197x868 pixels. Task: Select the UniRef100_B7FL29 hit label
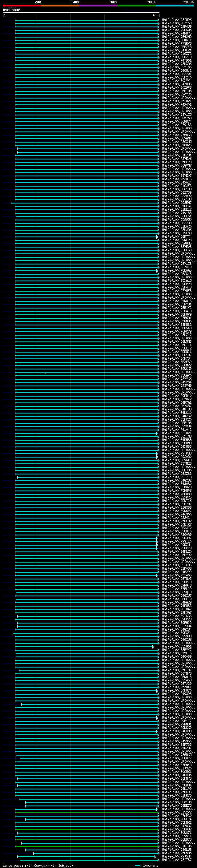point(177,589)
